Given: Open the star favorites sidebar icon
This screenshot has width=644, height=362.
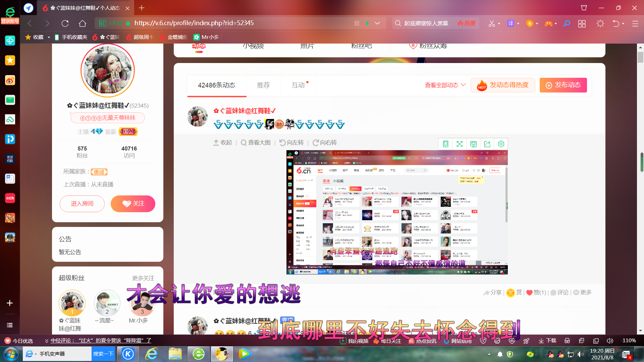Looking at the screenshot, I should coord(10,60).
